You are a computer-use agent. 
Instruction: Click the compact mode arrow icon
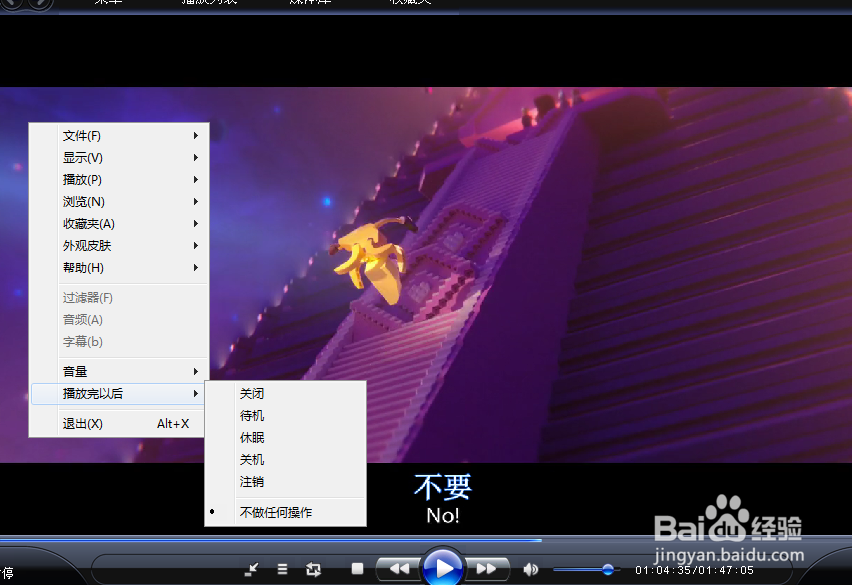click(x=251, y=569)
